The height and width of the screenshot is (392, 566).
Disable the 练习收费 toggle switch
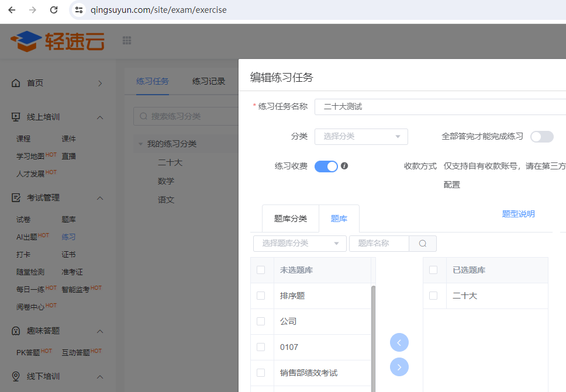click(x=326, y=166)
